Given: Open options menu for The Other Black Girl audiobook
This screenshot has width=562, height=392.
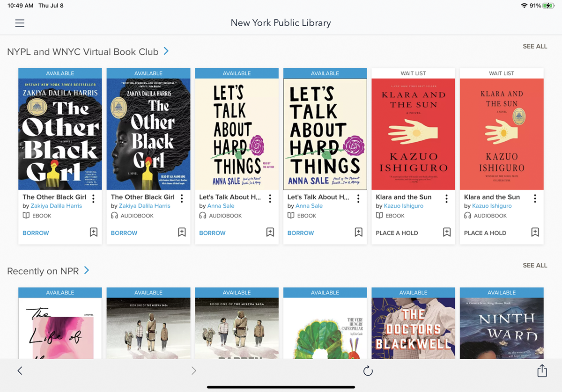Looking at the screenshot, I should pyautogui.click(x=182, y=199).
